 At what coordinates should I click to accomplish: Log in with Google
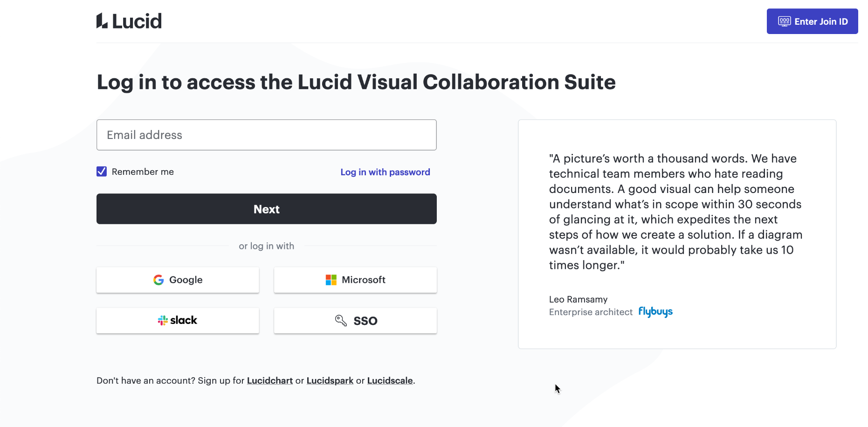[178, 280]
